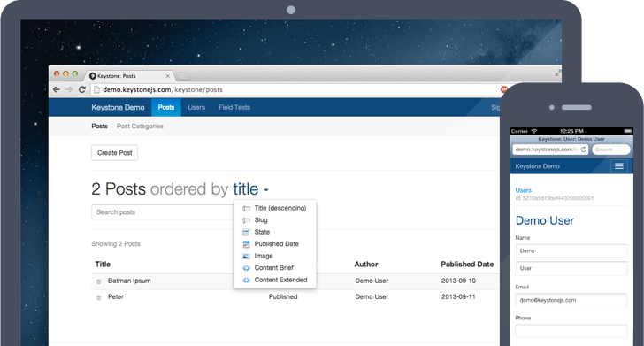
Task: Click the Keystone Demo brand link
Action: 118,107
